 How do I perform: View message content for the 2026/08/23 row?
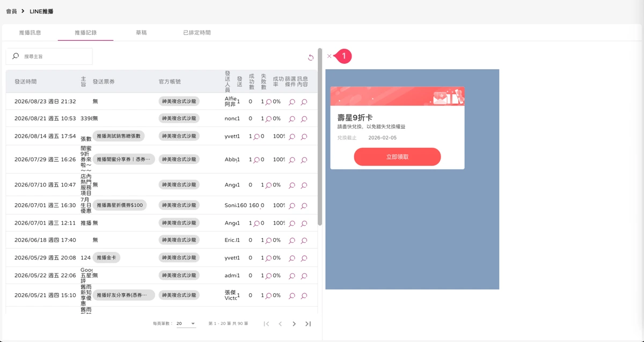pyautogui.click(x=304, y=102)
